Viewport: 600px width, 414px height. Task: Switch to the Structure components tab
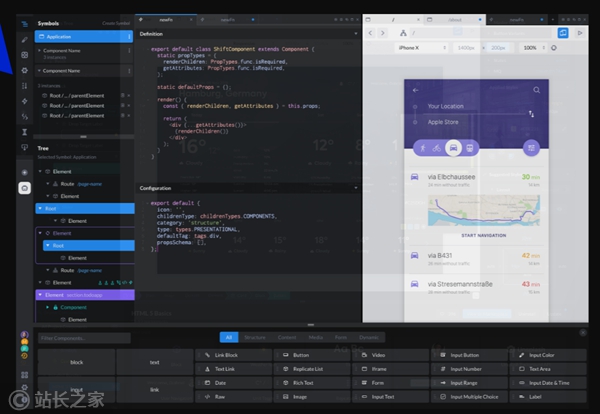tap(256, 338)
